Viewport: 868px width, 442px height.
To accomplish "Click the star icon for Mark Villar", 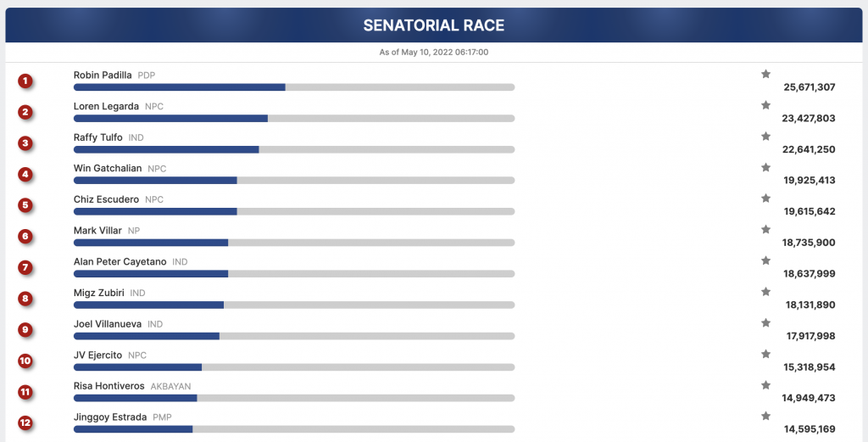I will pos(765,229).
